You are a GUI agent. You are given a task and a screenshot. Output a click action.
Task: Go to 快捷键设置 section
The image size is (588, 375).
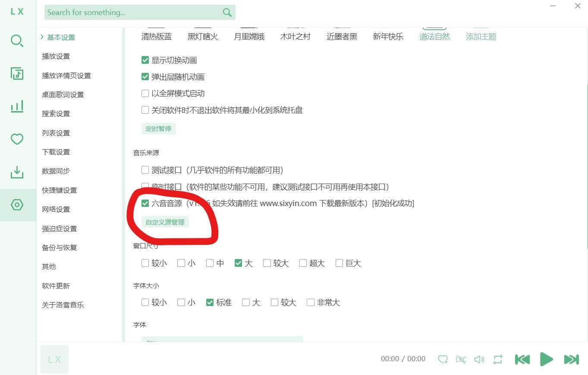59,191
